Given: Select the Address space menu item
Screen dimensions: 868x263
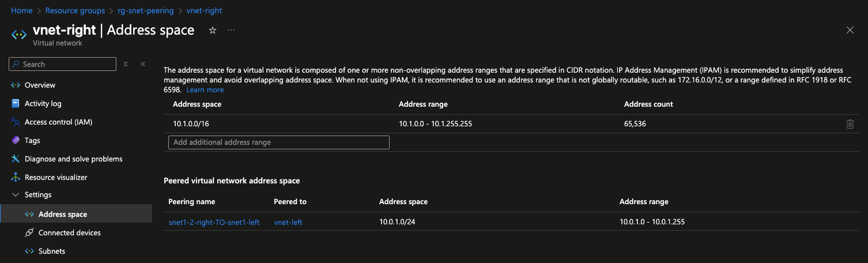Looking at the screenshot, I should pyautogui.click(x=76, y=214).
